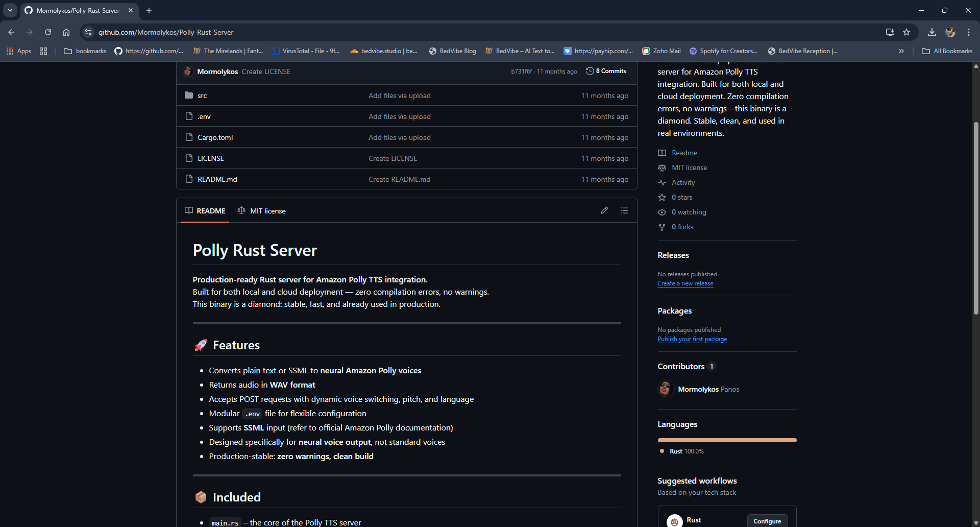Open 'Add files via upload' commit for src
This screenshot has width=980, height=527.
[400, 95]
